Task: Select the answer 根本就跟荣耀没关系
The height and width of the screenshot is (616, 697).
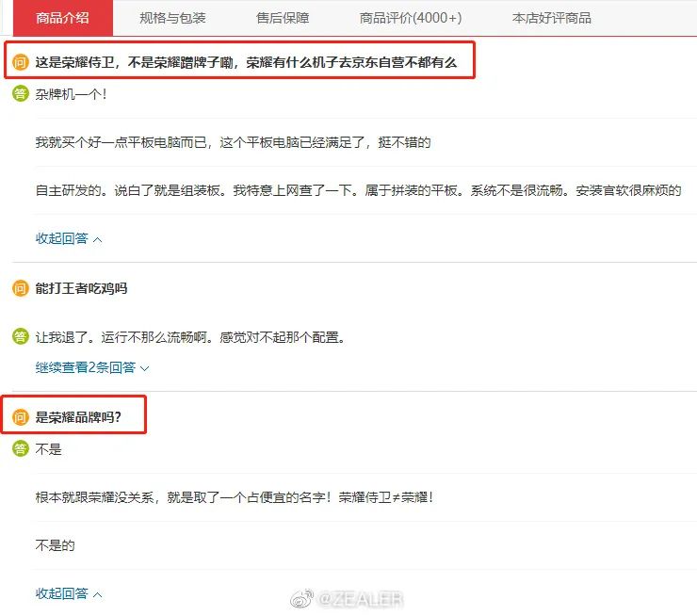Action: coord(235,497)
